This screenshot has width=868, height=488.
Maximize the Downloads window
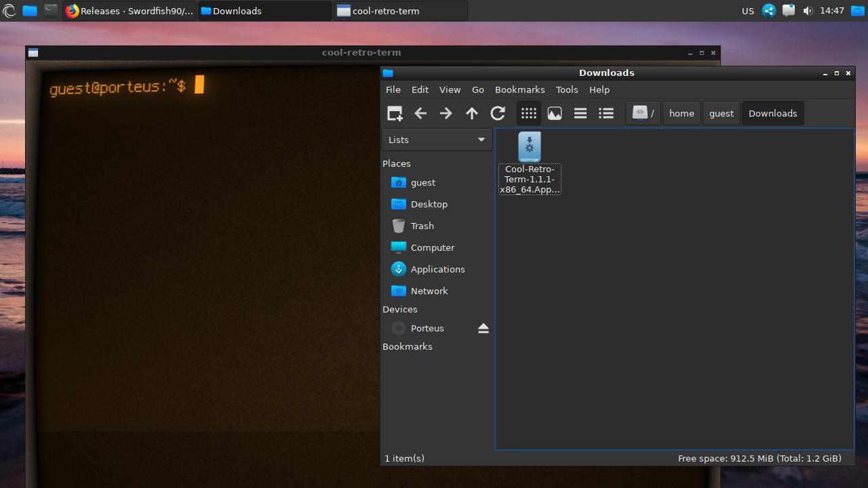pos(837,73)
